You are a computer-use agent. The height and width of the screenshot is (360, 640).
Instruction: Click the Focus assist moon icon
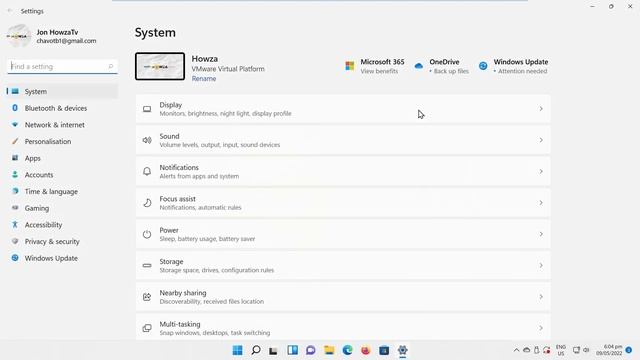pyautogui.click(x=147, y=203)
